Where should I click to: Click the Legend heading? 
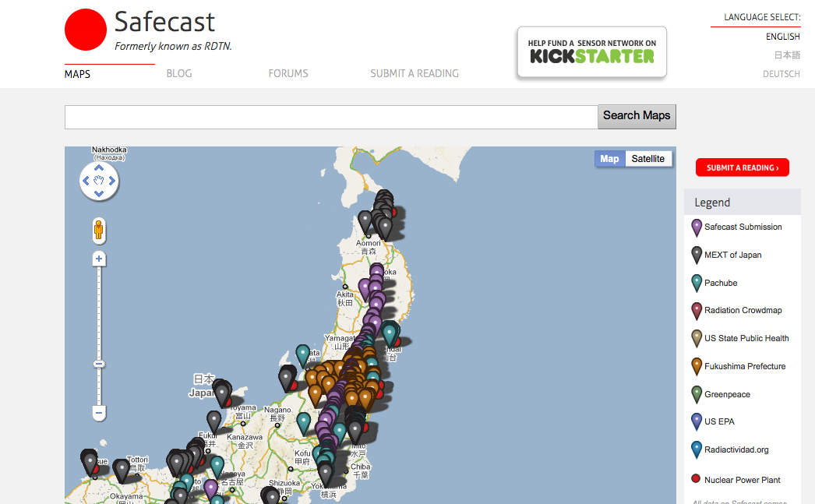pos(712,203)
